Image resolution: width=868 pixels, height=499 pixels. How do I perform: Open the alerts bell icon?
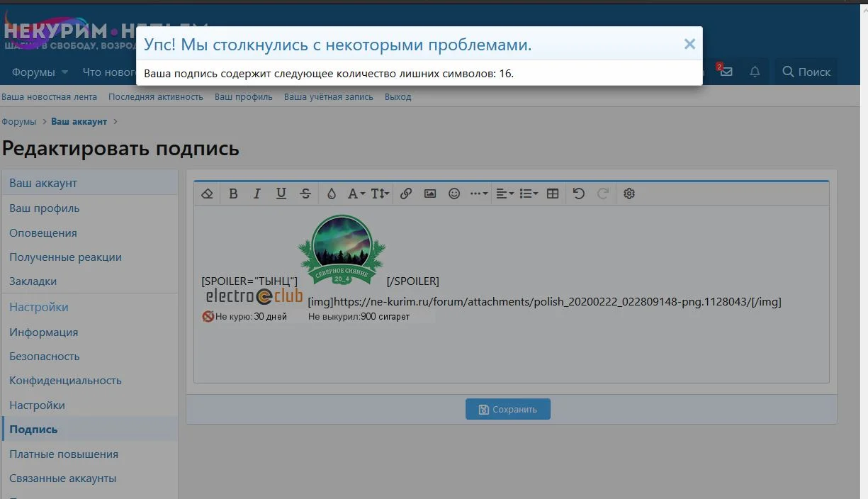point(755,72)
